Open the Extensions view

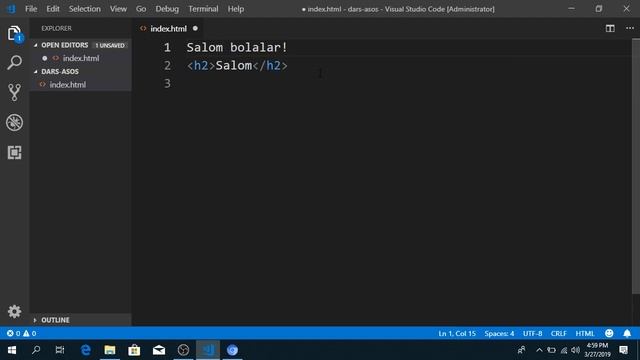(x=14, y=152)
